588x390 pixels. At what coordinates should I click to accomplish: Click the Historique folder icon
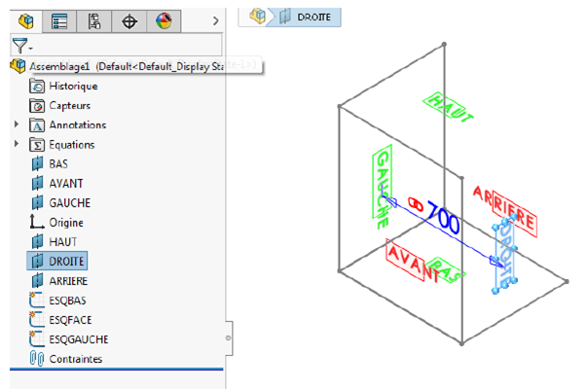pyautogui.click(x=38, y=86)
